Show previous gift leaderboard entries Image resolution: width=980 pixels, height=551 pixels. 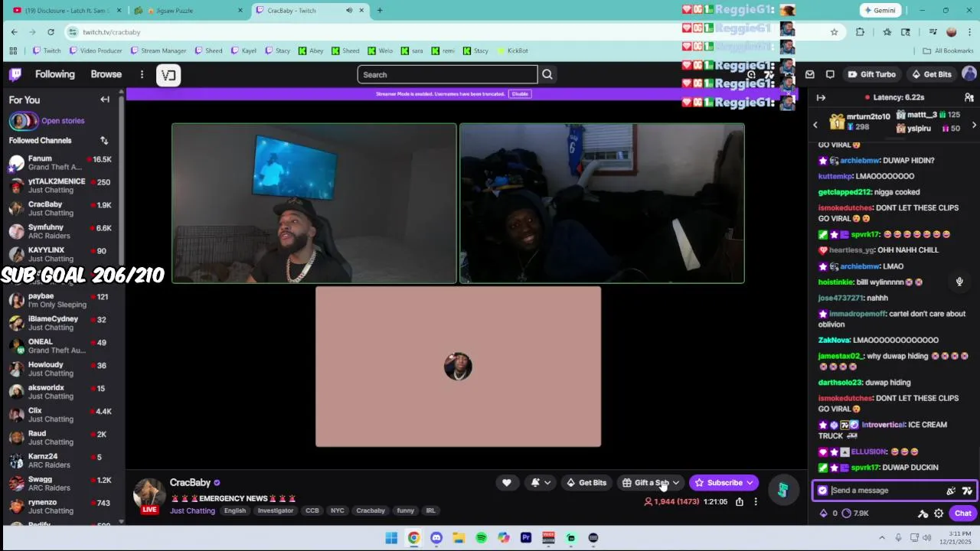click(x=815, y=125)
